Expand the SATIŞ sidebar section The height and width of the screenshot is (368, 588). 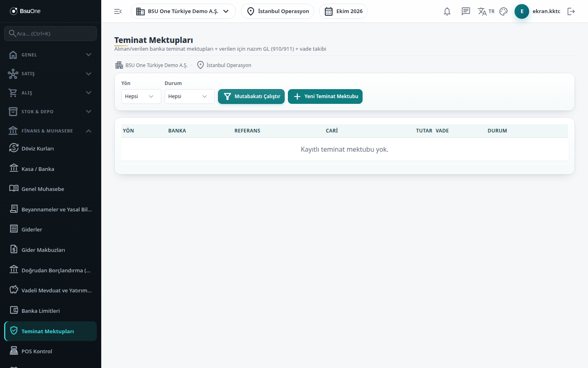pos(51,74)
